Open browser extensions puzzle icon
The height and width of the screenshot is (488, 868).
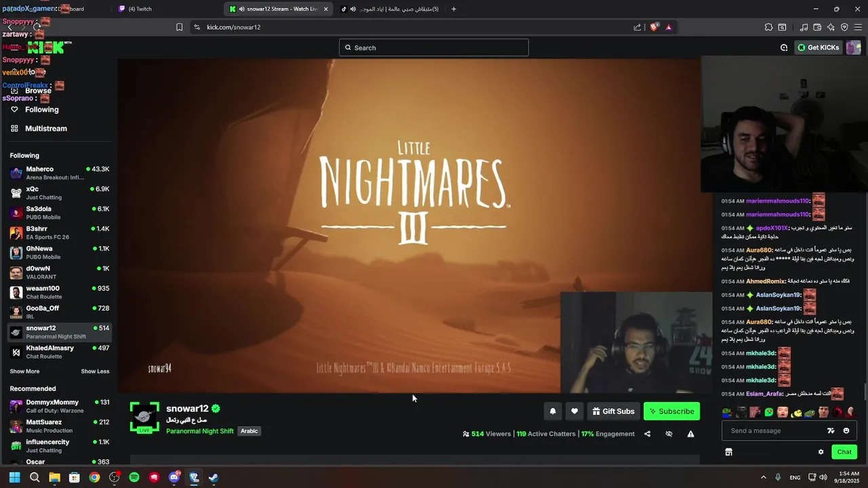click(x=768, y=27)
